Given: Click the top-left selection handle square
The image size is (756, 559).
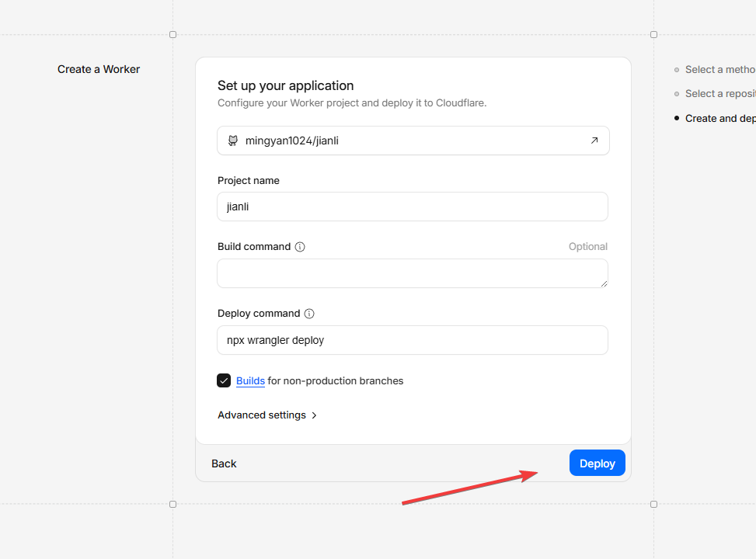Looking at the screenshot, I should tap(172, 35).
